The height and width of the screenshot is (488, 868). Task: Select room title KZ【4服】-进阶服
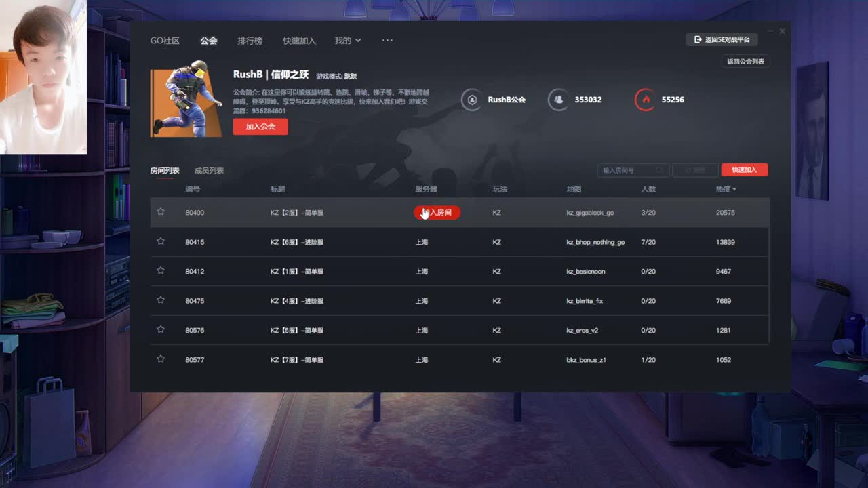pyautogui.click(x=297, y=301)
